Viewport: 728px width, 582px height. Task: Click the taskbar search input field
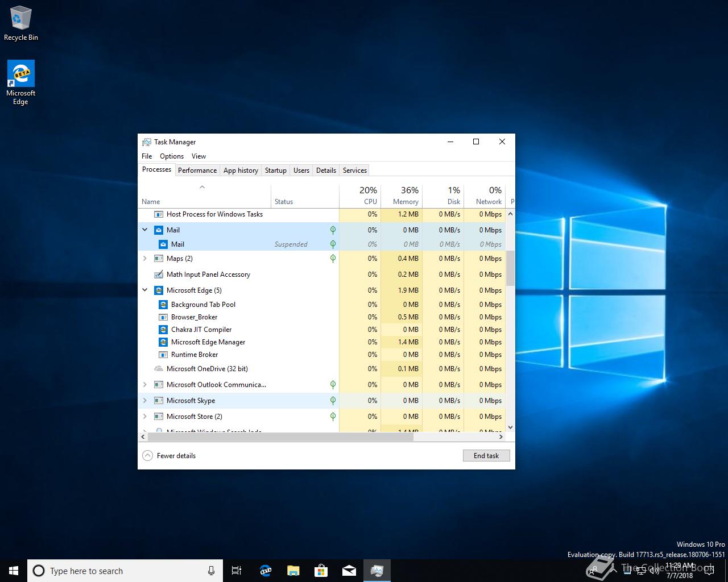125,571
